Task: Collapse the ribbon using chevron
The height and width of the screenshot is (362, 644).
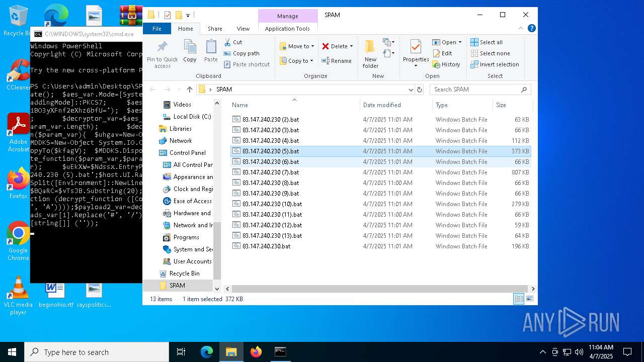Action: point(521,29)
